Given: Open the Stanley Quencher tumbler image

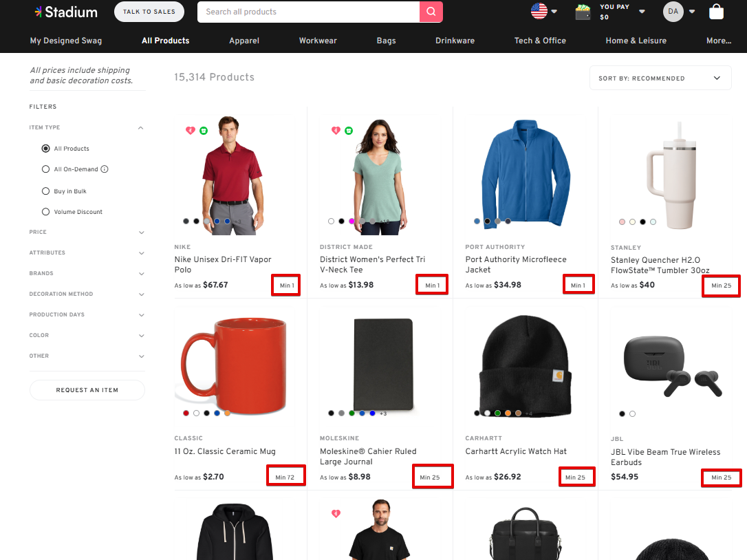Looking at the screenshot, I should point(671,175).
